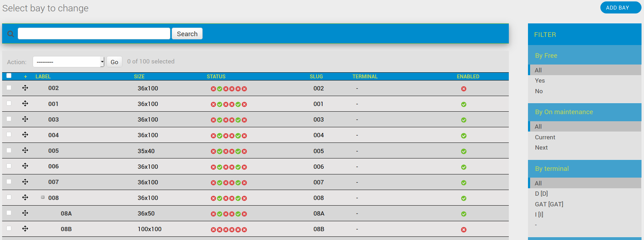Toggle the select-all checkbox in header
Image resolution: width=644 pixels, height=240 pixels.
coord(9,76)
